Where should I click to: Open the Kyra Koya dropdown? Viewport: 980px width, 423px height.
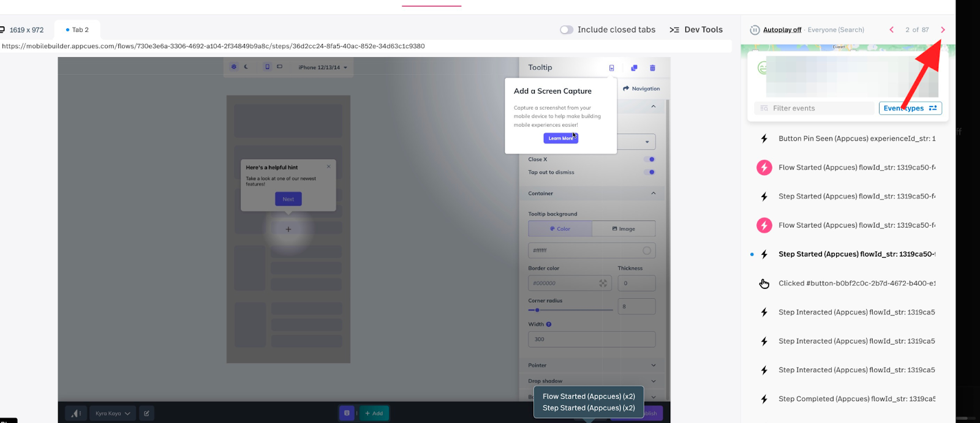113,413
